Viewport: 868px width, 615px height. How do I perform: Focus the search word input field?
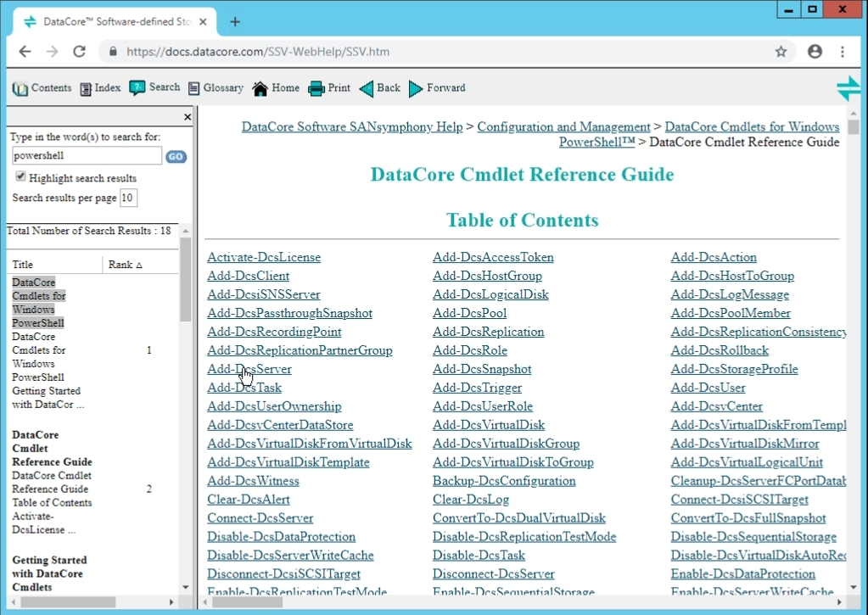[x=87, y=155]
